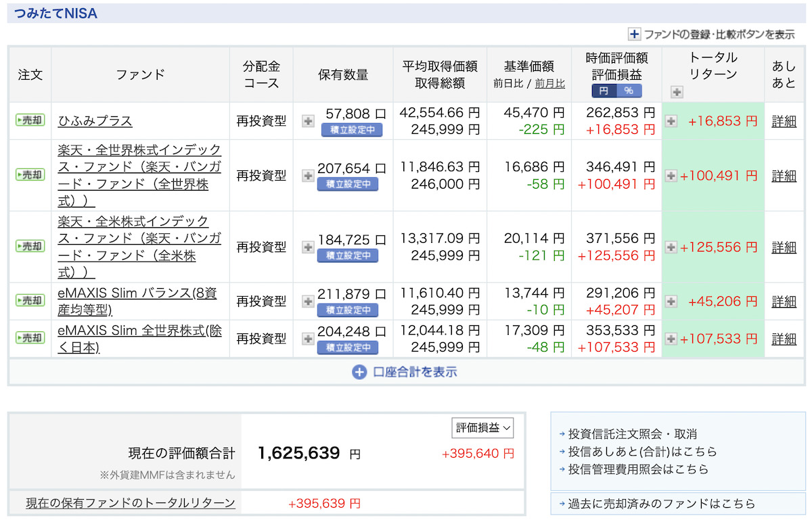Open 投信あしあと(合計)はこちら link
This screenshot has height=520, width=812.
click(x=642, y=452)
